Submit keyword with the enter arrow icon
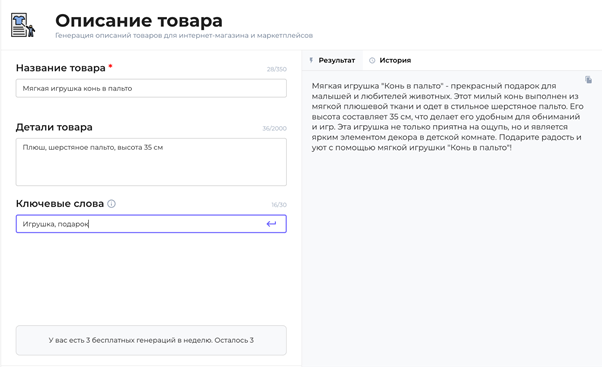Screen dimensions: 602x367 pyautogui.click(x=271, y=224)
